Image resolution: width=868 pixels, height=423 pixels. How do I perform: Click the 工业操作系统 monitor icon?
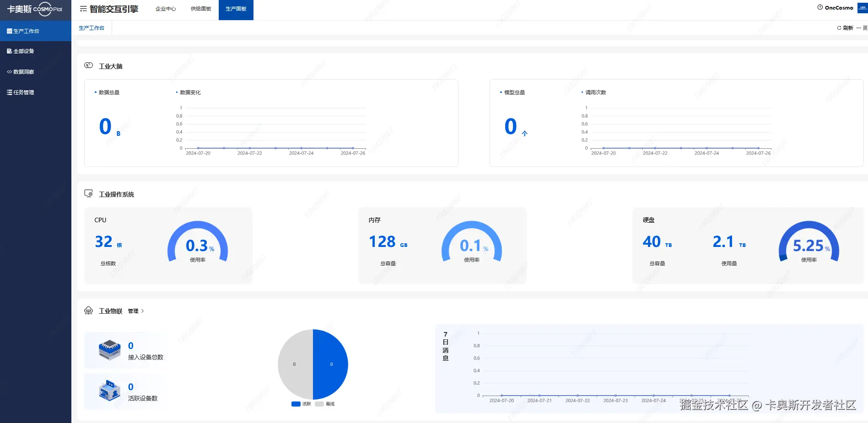coord(88,193)
